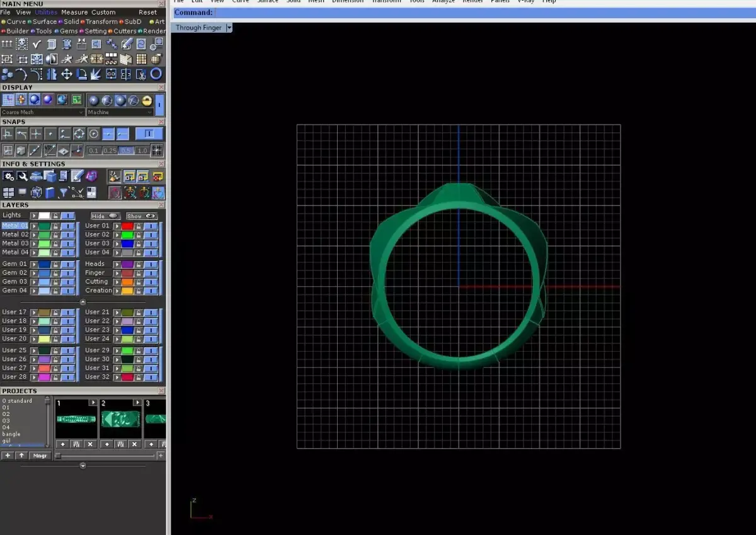Open the play arrow on project thumbnail 1

(x=93, y=403)
